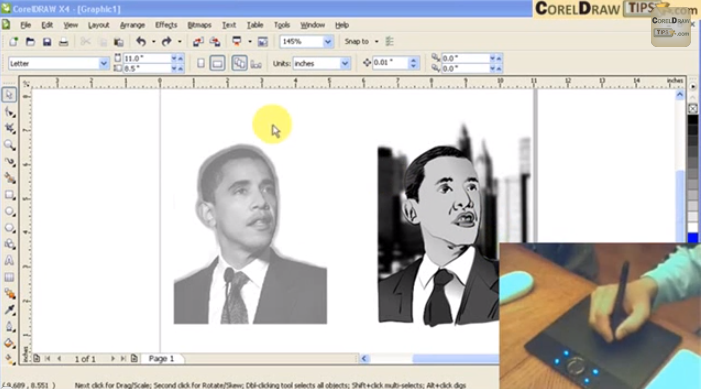Open the snap Options icon beside Snap to
Viewport: 702px width, 389px height.
point(390,42)
